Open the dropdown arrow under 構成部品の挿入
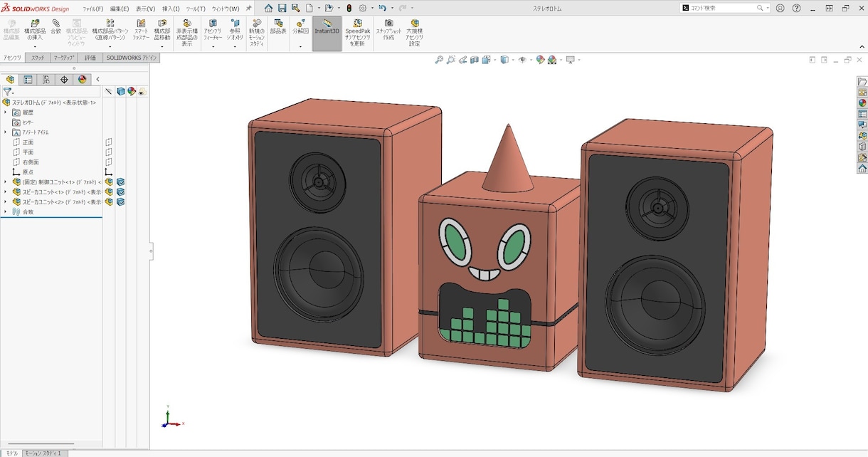868x457 pixels. (x=35, y=47)
